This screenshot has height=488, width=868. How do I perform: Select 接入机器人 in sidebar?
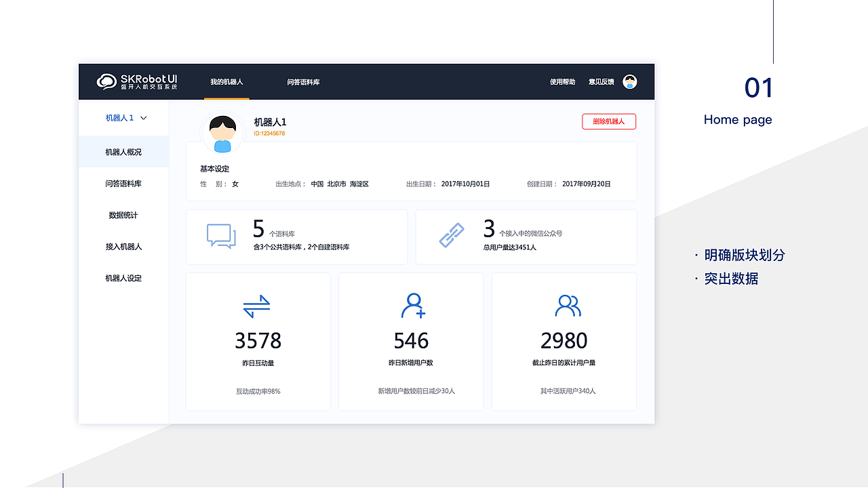[123, 247]
